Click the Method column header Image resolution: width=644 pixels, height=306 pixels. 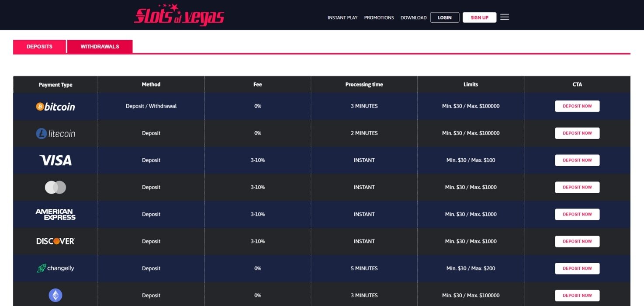coord(151,84)
